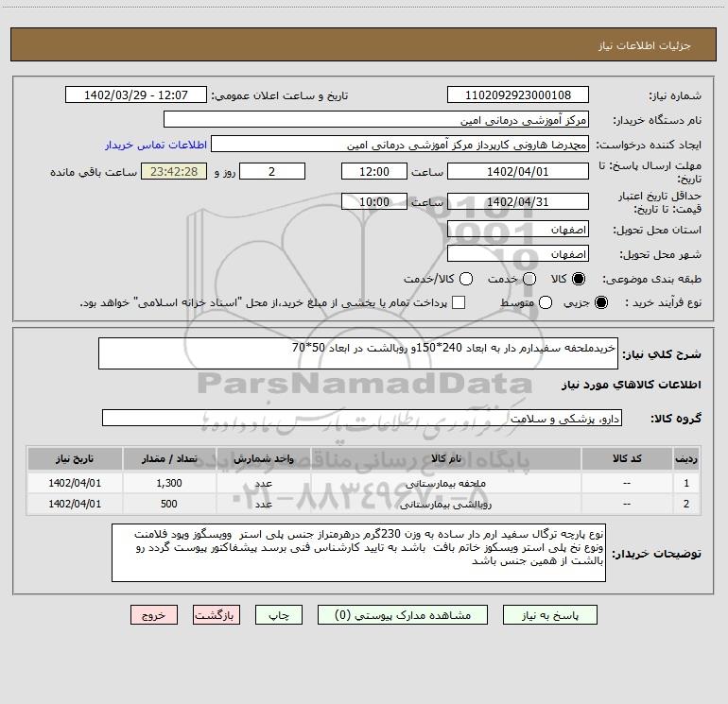
Task: Click the need number field 1102092923000108
Action: click(518, 95)
